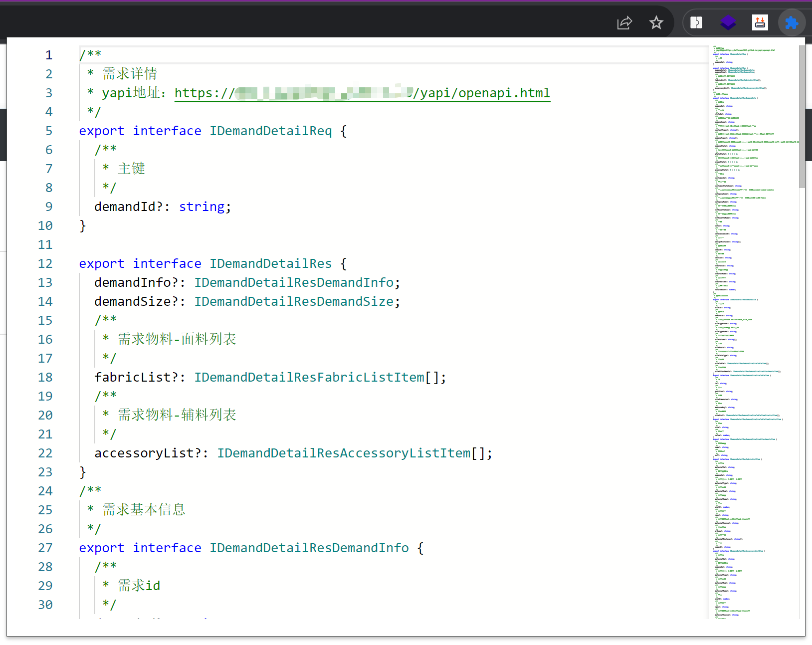The image size is (812, 645).
Task: Open the red-arrow download extension icon
Action: [x=760, y=22]
